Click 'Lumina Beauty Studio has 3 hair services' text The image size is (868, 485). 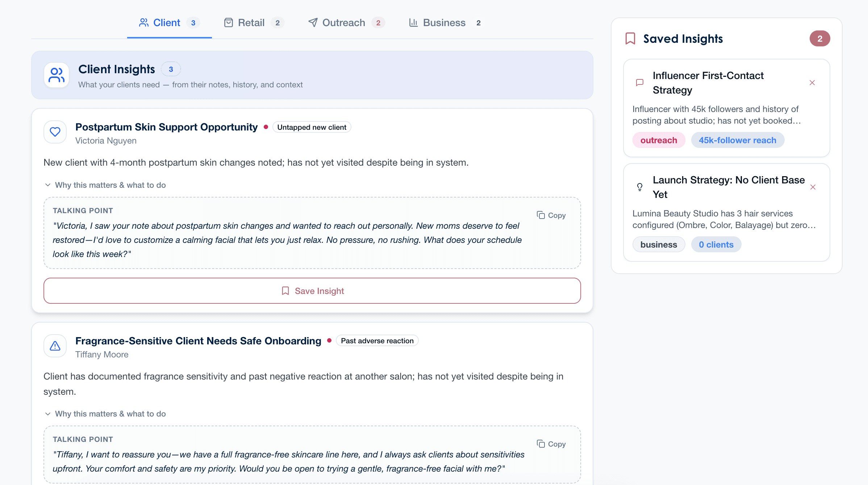click(x=724, y=219)
